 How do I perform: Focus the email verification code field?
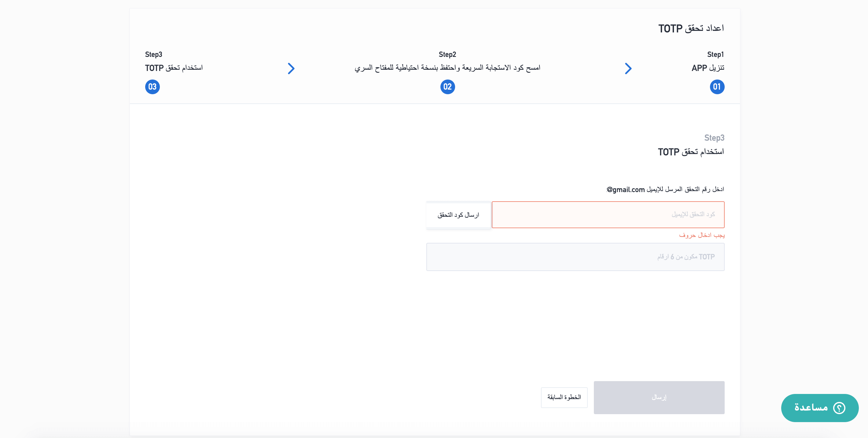point(608,215)
